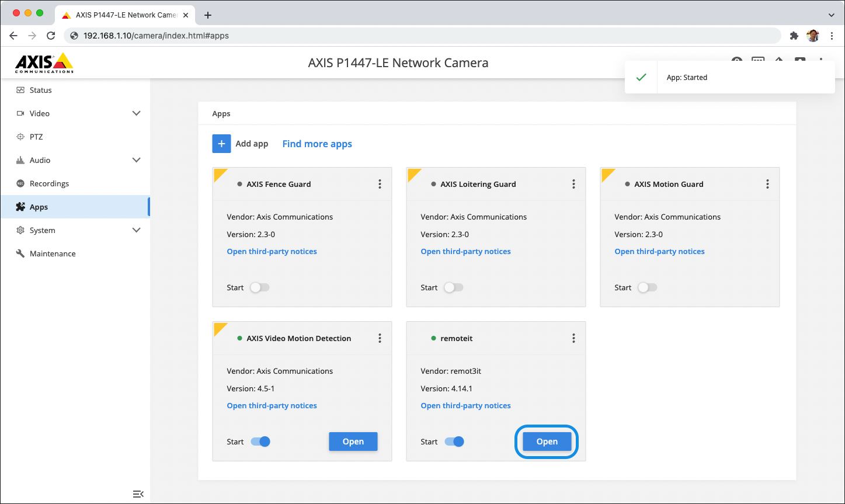845x504 pixels.
Task: Select the AXIS P1447-LE Network Camera tab
Action: click(124, 15)
